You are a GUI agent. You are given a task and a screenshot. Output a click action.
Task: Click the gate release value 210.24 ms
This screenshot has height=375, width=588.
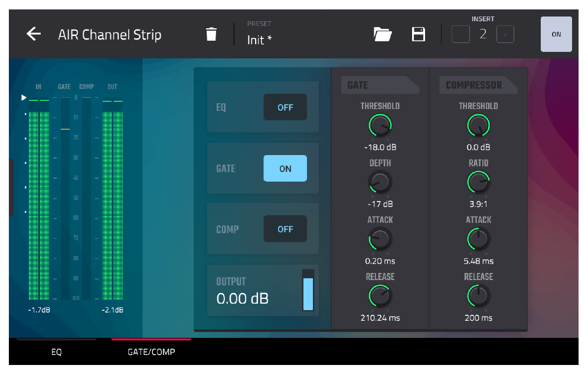click(380, 318)
